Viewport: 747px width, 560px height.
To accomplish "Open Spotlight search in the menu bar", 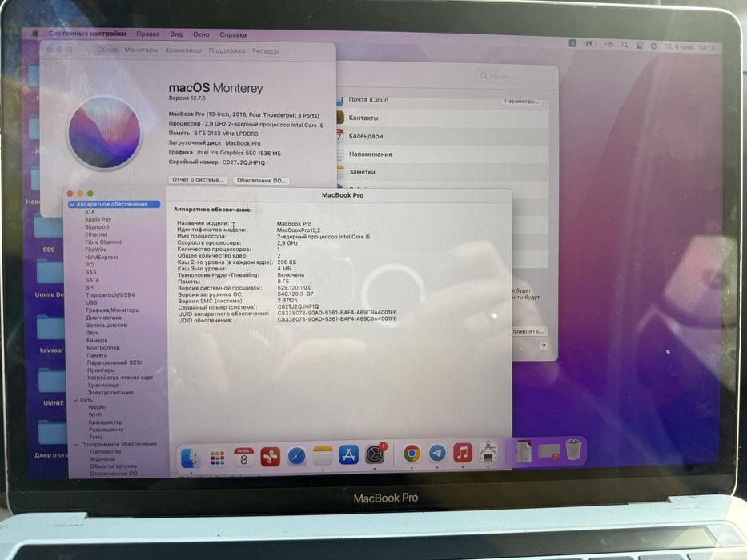I will click(x=625, y=45).
